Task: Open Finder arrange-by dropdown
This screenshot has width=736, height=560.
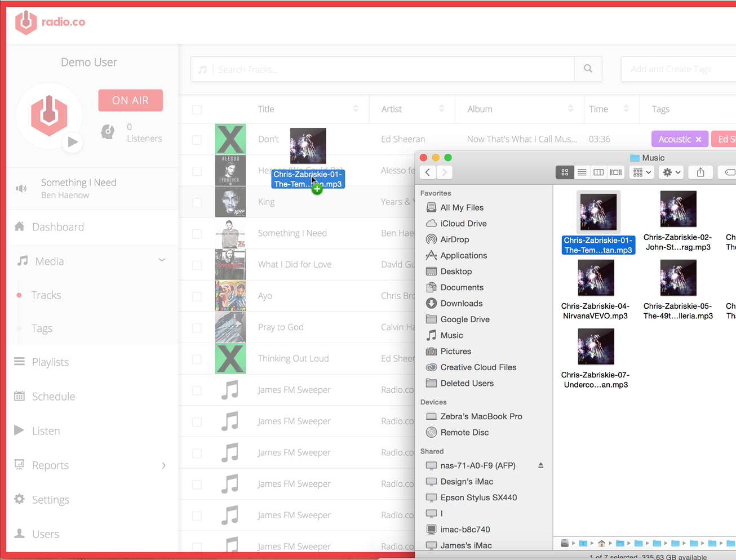Action: click(x=642, y=172)
